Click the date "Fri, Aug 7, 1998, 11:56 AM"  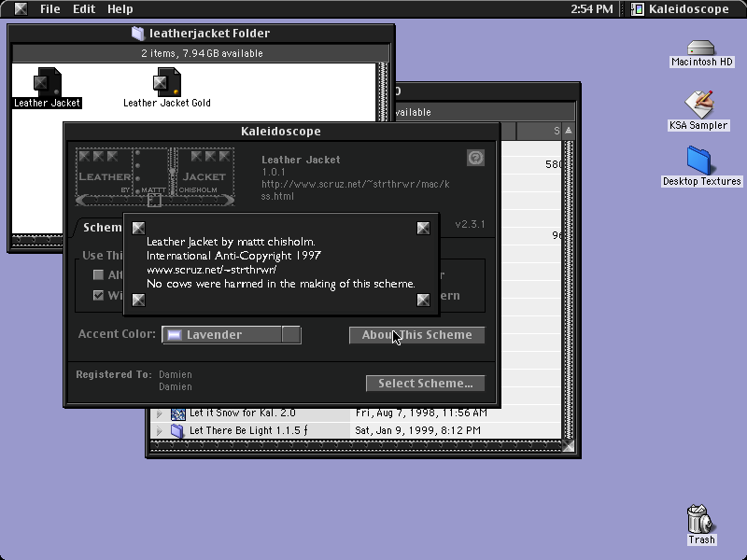pos(421,413)
